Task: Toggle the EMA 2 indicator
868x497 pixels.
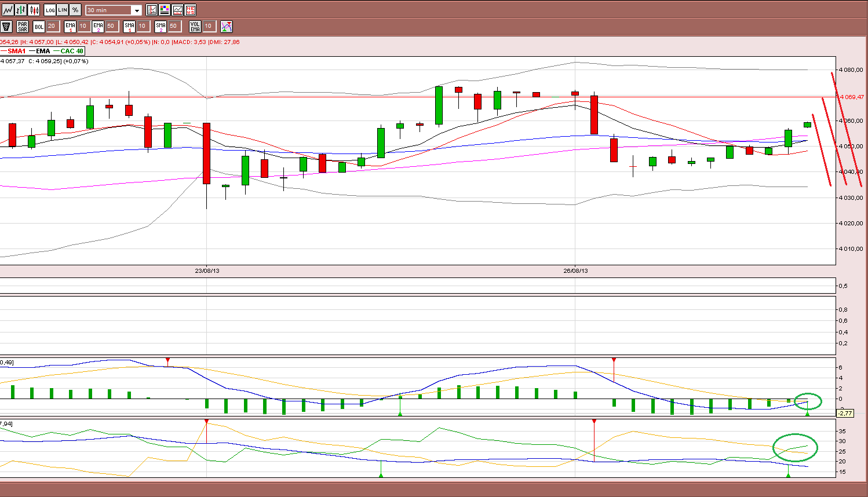Action: click(98, 27)
